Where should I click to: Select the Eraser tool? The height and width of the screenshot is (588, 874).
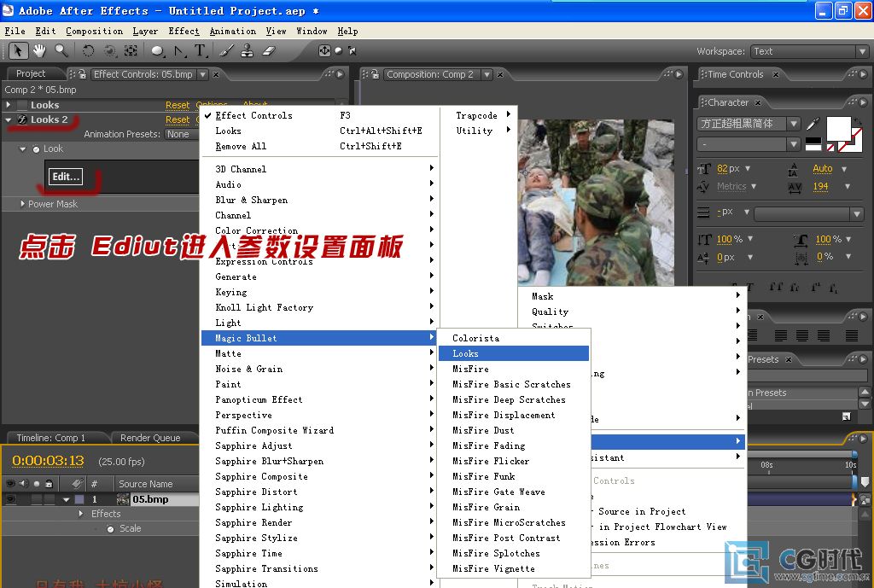click(x=269, y=50)
